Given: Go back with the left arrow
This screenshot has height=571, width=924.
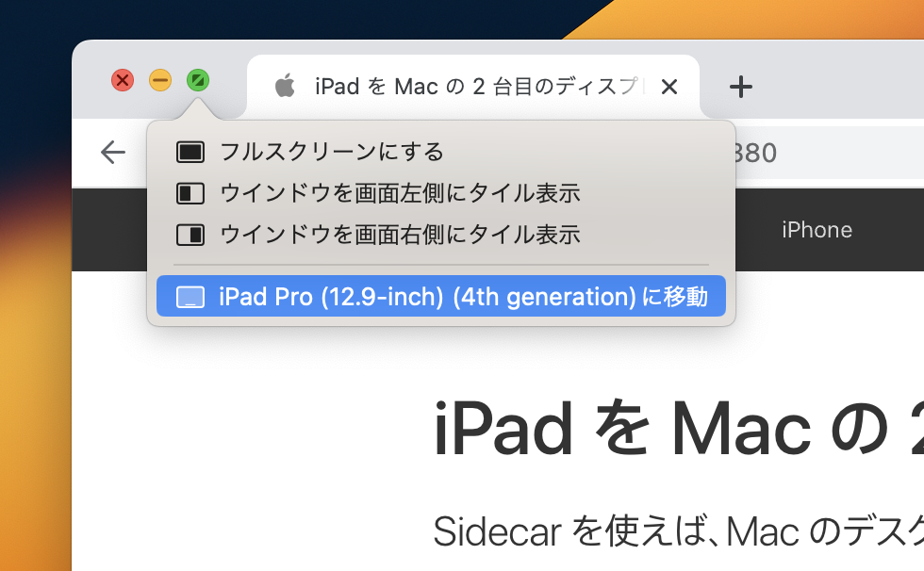Looking at the screenshot, I should [x=113, y=153].
